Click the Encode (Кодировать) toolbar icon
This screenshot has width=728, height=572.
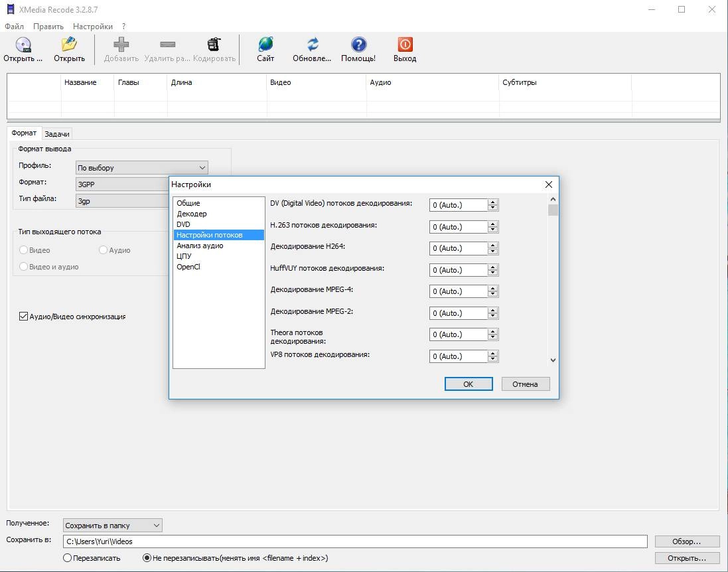click(x=214, y=44)
